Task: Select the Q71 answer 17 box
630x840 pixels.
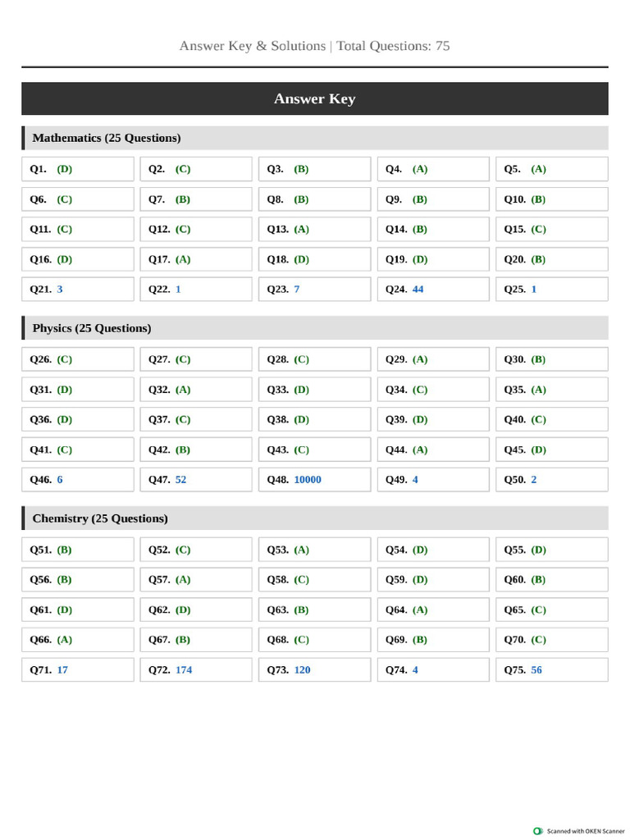Action: point(78,669)
